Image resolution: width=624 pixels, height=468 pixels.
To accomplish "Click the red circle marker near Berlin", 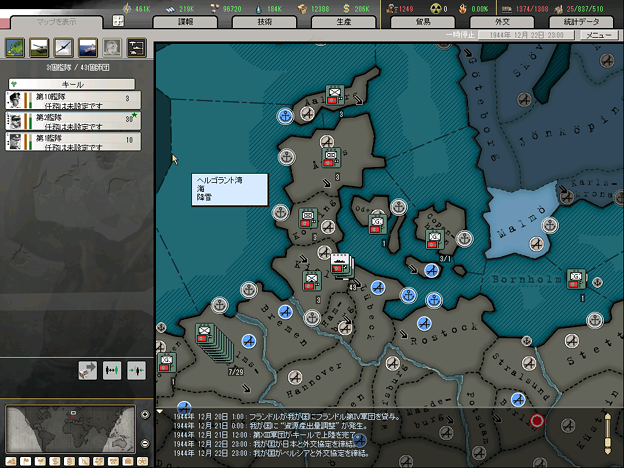I will click(x=537, y=420).
